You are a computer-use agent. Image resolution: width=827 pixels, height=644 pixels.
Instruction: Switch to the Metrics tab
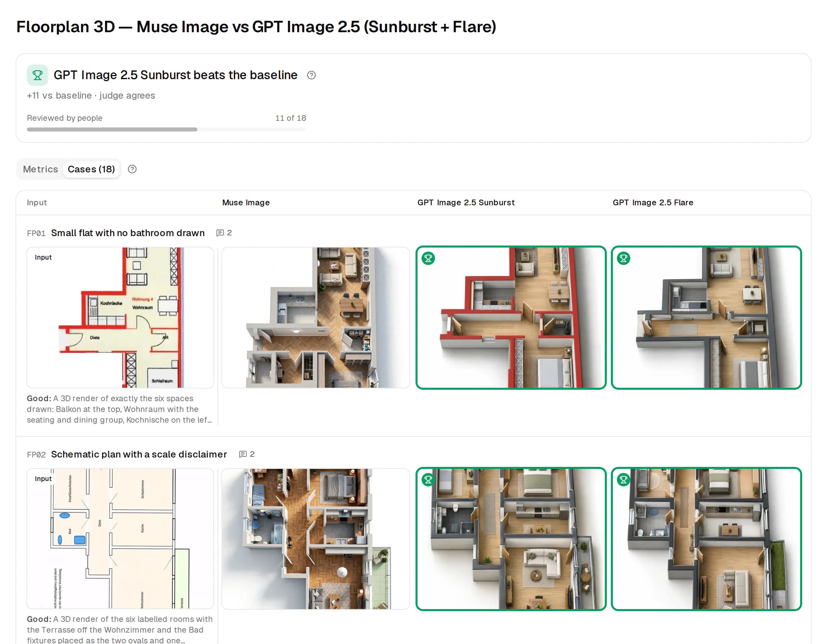pyautogui.click(x=41, y=169)
